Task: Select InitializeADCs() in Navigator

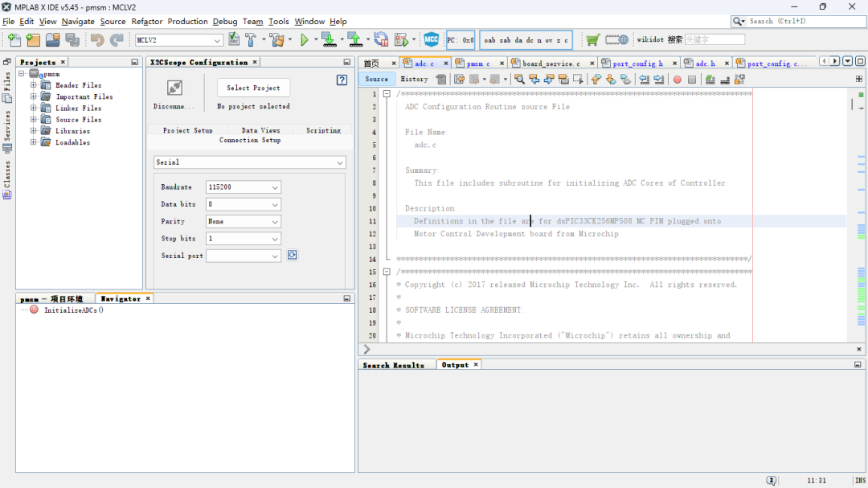Action: [74, 310]
